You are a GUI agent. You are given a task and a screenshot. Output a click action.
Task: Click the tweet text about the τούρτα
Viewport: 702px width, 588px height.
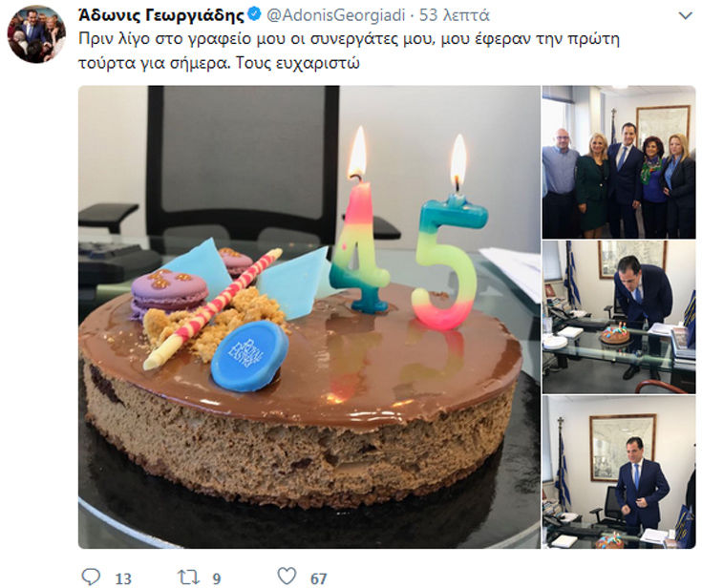tap(349, 51)
